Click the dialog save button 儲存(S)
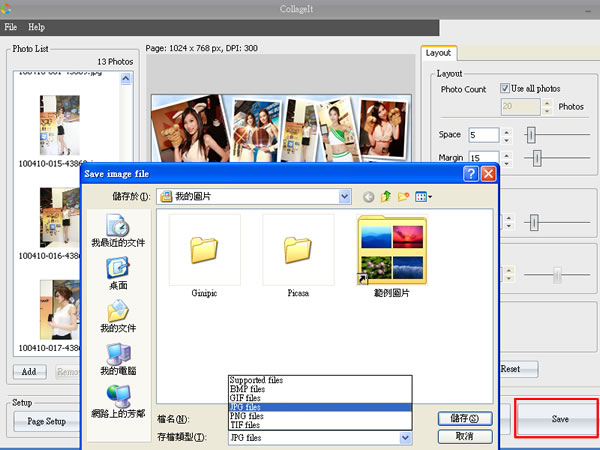The width and height of the screenshot is (600, 450). (x=465, y=418)
